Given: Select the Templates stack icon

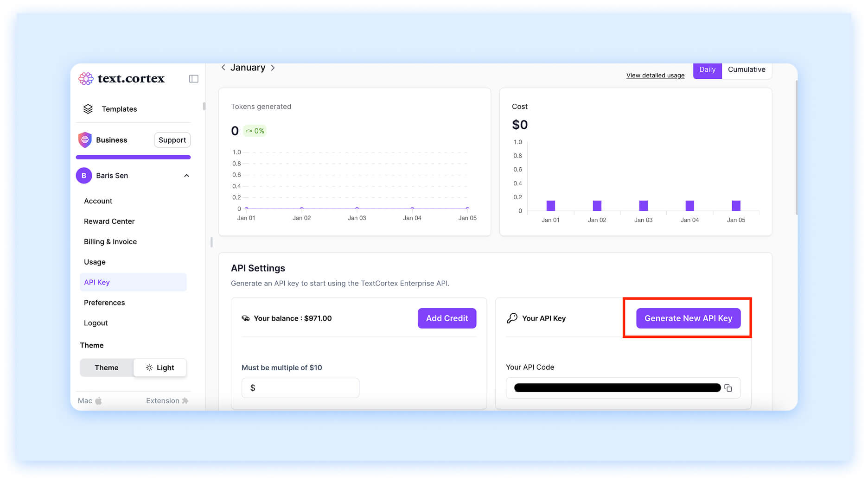Looking at the screenshot, I should click(x=88, y=109).
